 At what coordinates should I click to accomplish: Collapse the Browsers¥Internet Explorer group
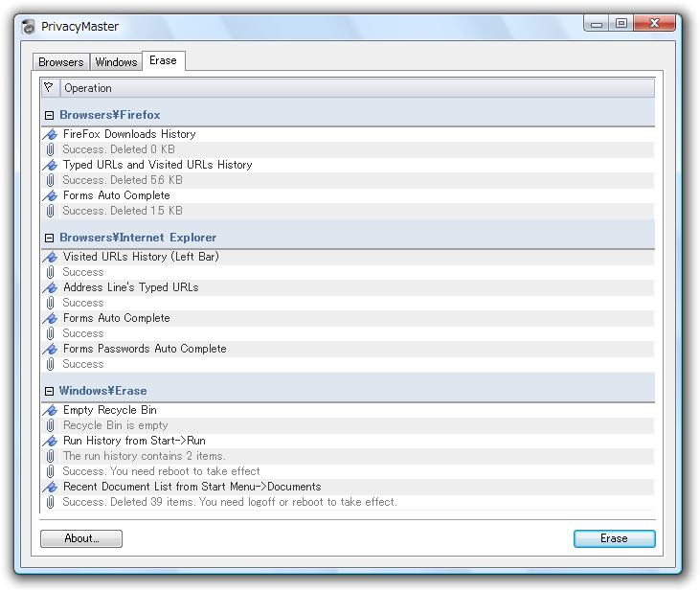point(49,238)
